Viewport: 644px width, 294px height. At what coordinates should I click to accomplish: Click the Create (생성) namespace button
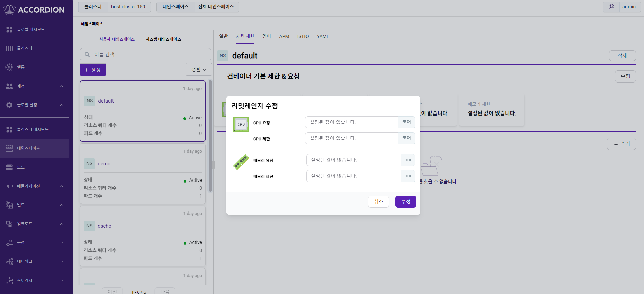[x=93, y=70]
